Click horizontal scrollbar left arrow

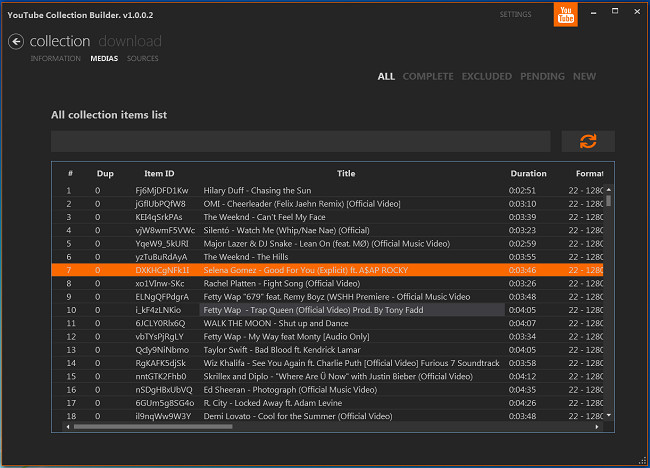[68, 427]
